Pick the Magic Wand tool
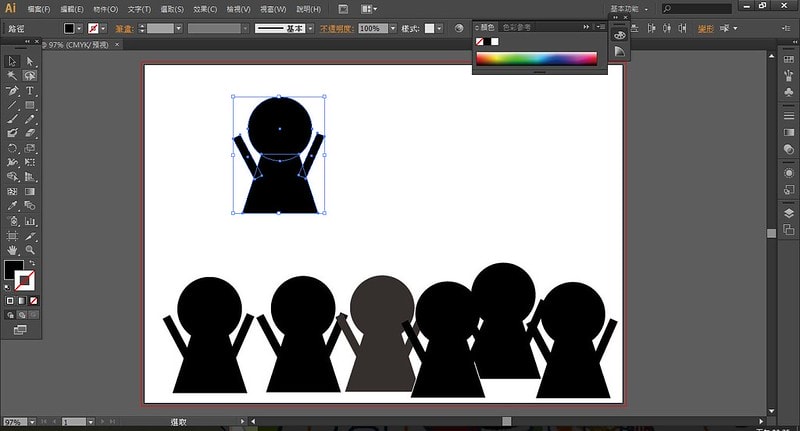 12,75
